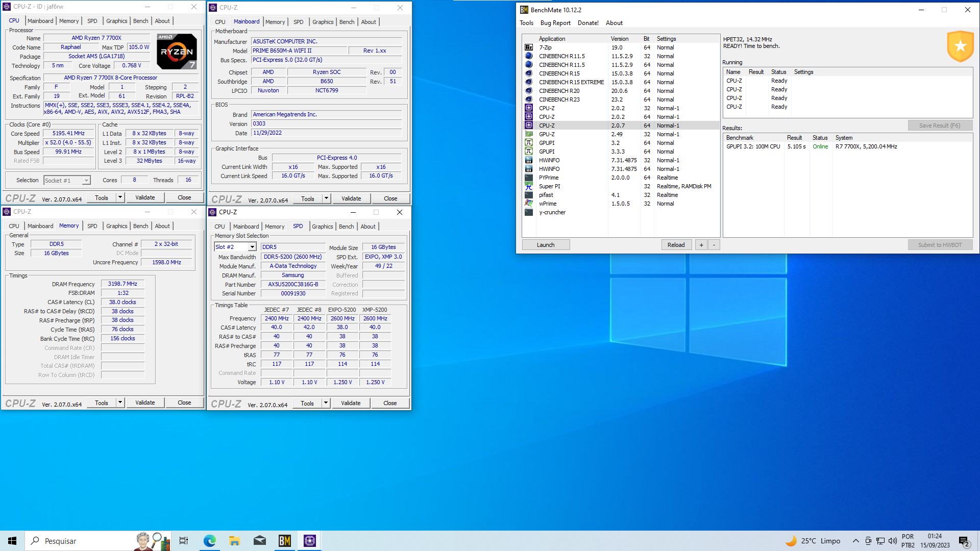Click the AMD Ryzen 7 logo in CPU-Z
This screenshot has width=980, height=551.
coord(177,52)
